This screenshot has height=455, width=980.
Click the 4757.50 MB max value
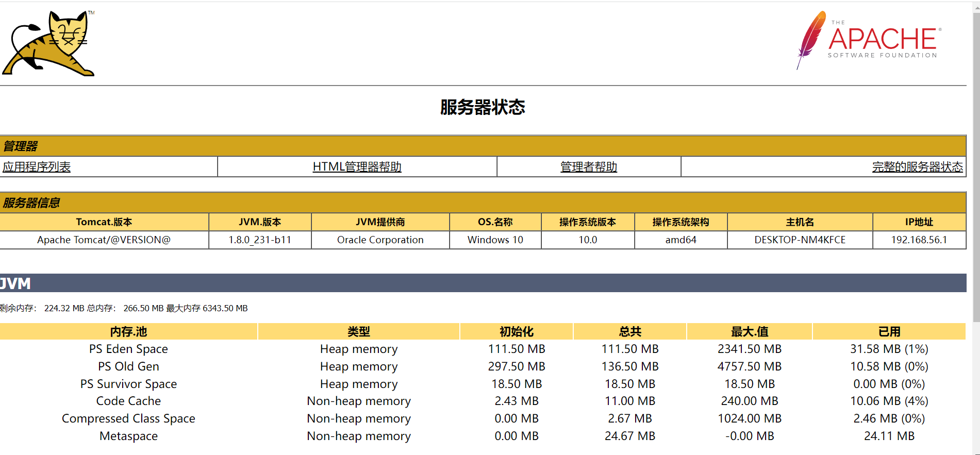pyautogui.click(x=750, y=366)
